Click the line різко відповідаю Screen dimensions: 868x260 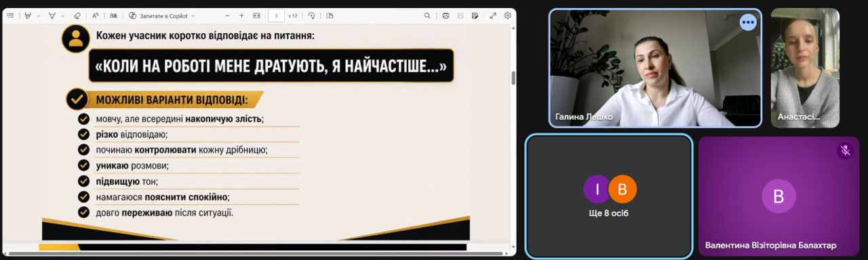132,134
